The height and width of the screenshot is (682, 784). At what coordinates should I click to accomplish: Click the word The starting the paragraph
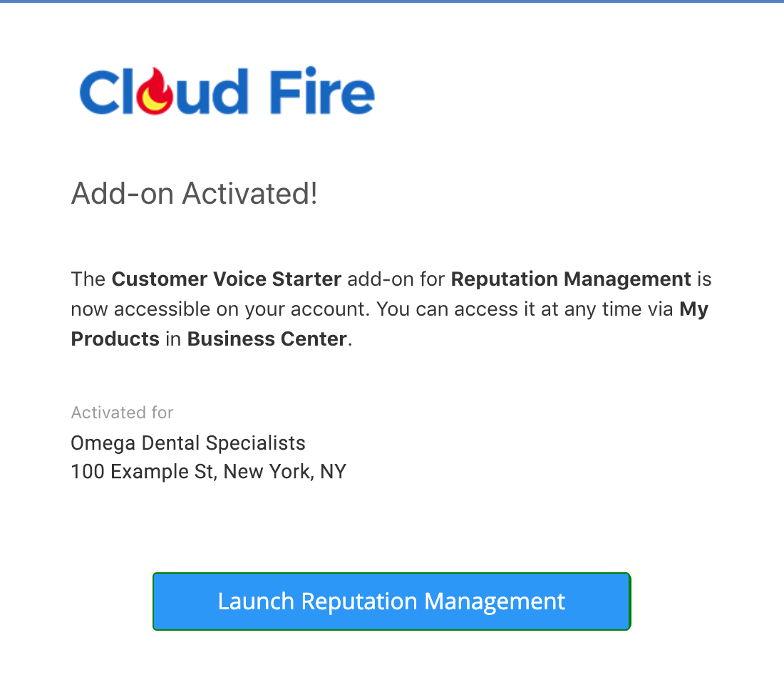[88, 279]
